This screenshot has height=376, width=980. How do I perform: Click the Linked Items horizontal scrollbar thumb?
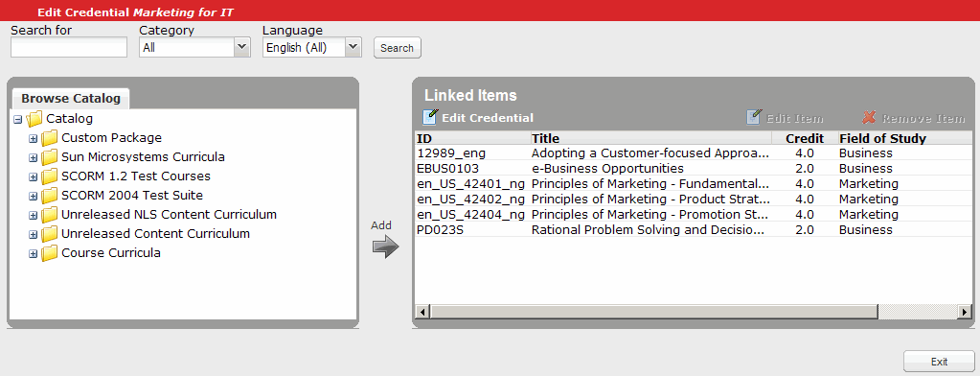tap(653, 312)
